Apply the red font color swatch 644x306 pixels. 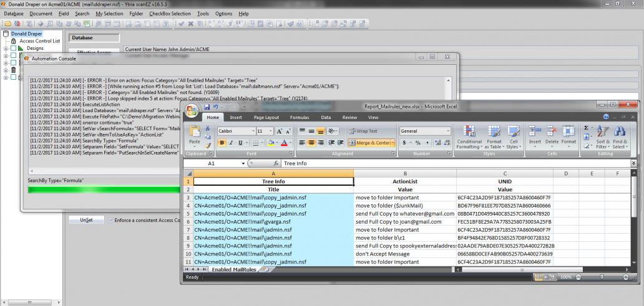coord(283,143)
